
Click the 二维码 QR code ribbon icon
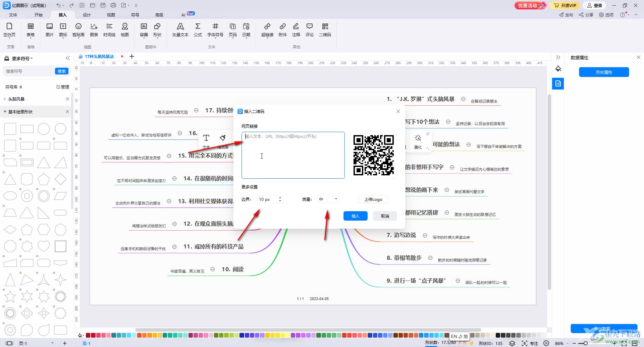325,30
